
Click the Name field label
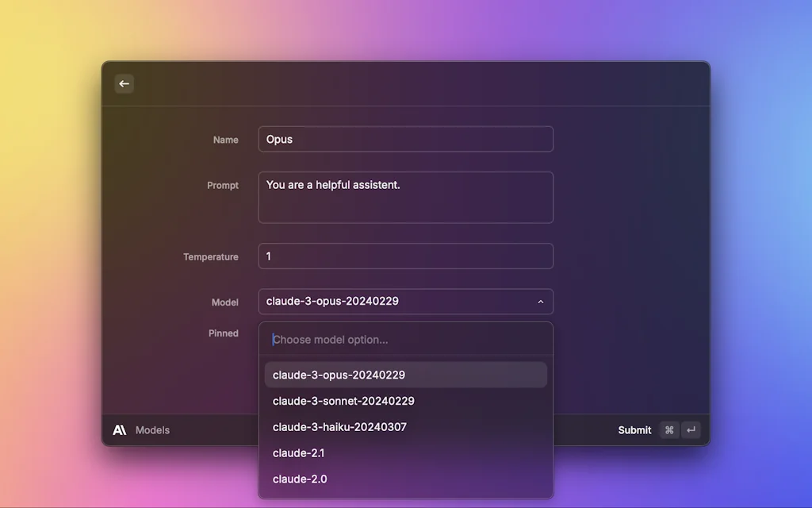[224, 139]
